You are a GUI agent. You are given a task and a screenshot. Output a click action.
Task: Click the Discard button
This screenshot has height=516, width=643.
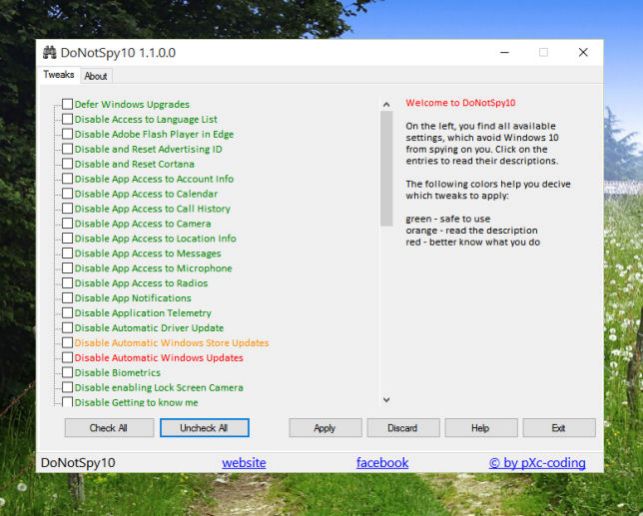403,428
